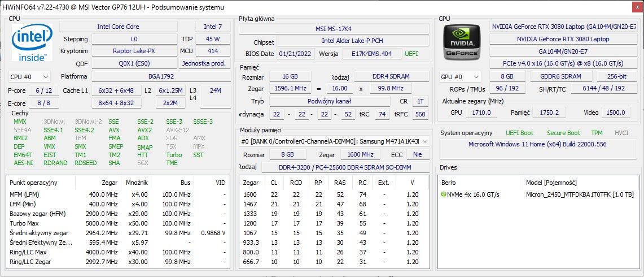The image size is (644, 277).
Task: Click the RDSEED feature label
Action: 86,163
